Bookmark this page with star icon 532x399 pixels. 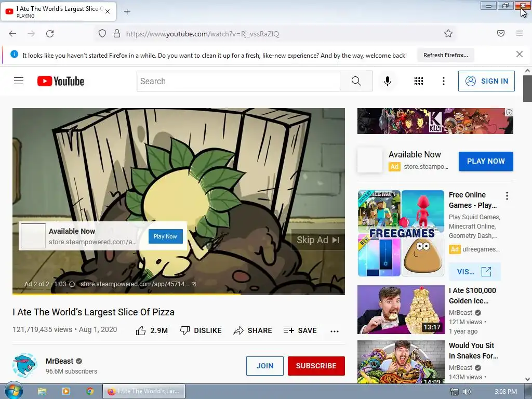click(448, 33)
